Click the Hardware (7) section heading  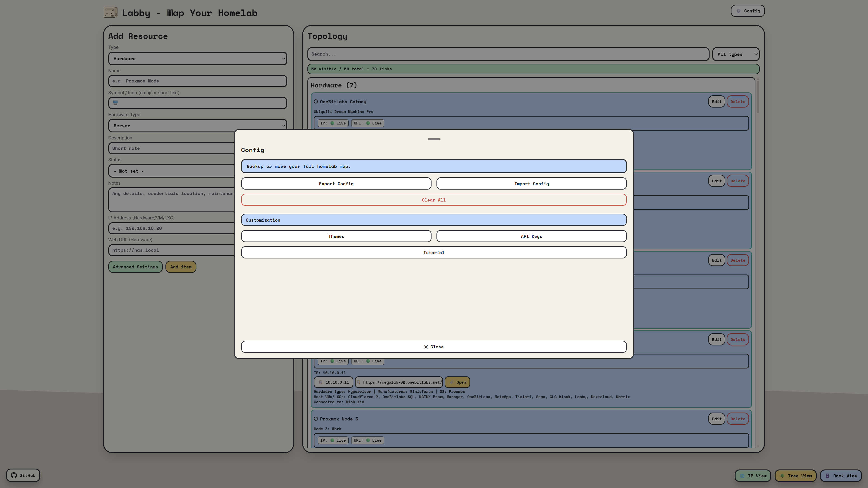click(334, 86)
